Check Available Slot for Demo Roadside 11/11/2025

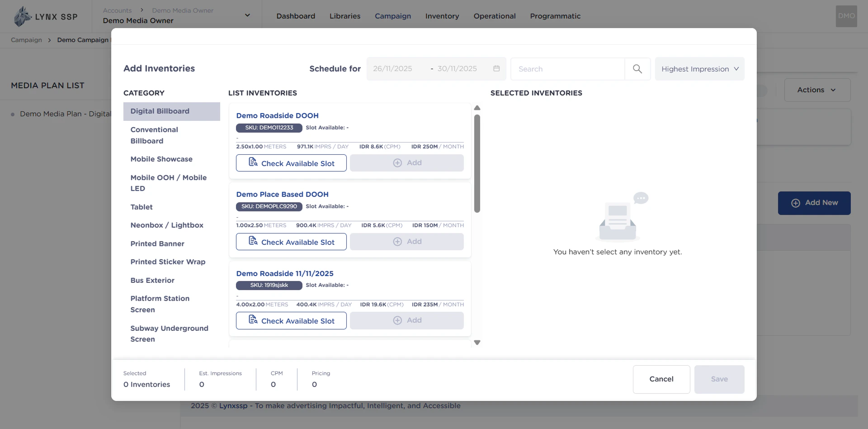click(x=291, y=320)
